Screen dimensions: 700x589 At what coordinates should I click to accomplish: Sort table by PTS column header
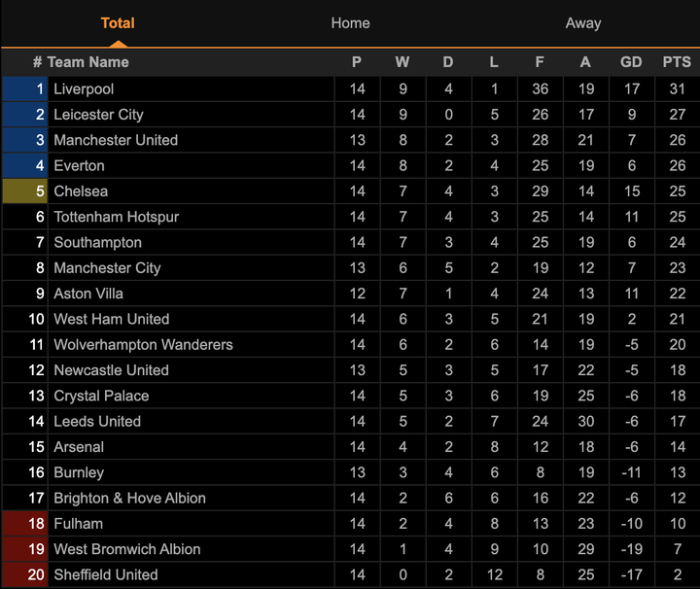[677, 62]
